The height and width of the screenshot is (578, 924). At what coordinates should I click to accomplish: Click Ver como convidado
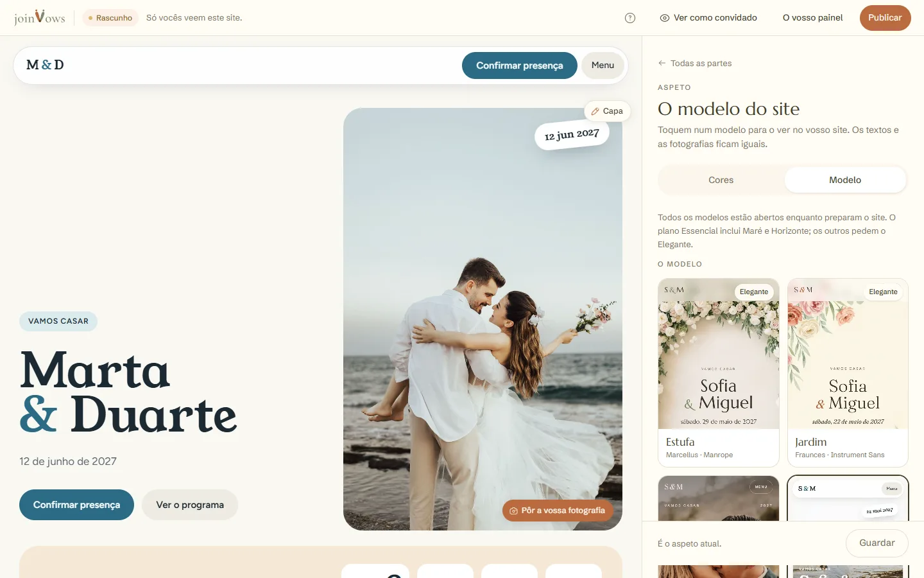tap(708, 18)
